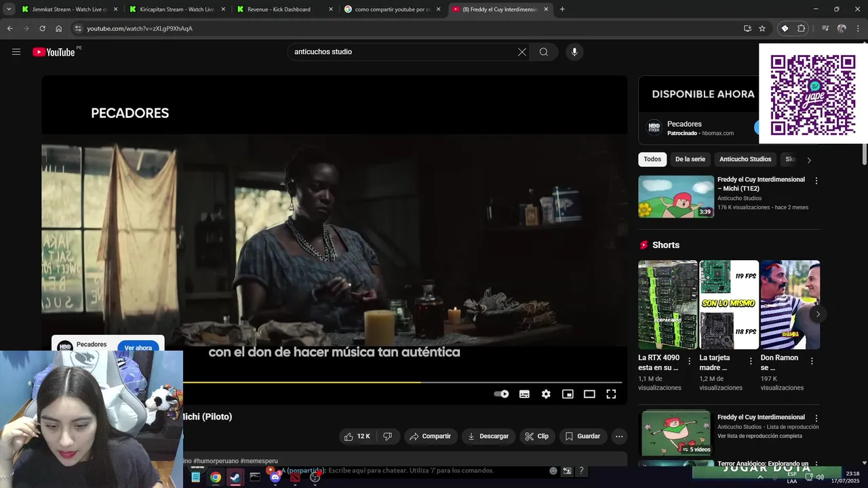Open options for La RTX 4090 short
The width and height of the screenshot is (868, 488).
(x=690, y=361)
